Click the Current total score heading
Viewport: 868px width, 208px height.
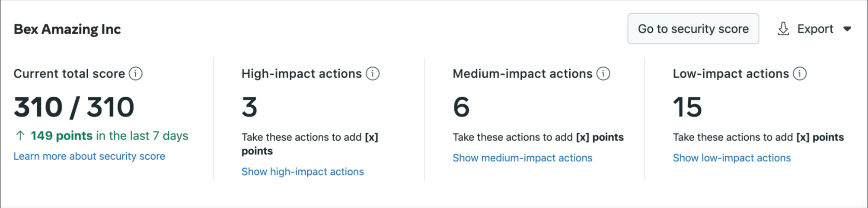point(69,74)
